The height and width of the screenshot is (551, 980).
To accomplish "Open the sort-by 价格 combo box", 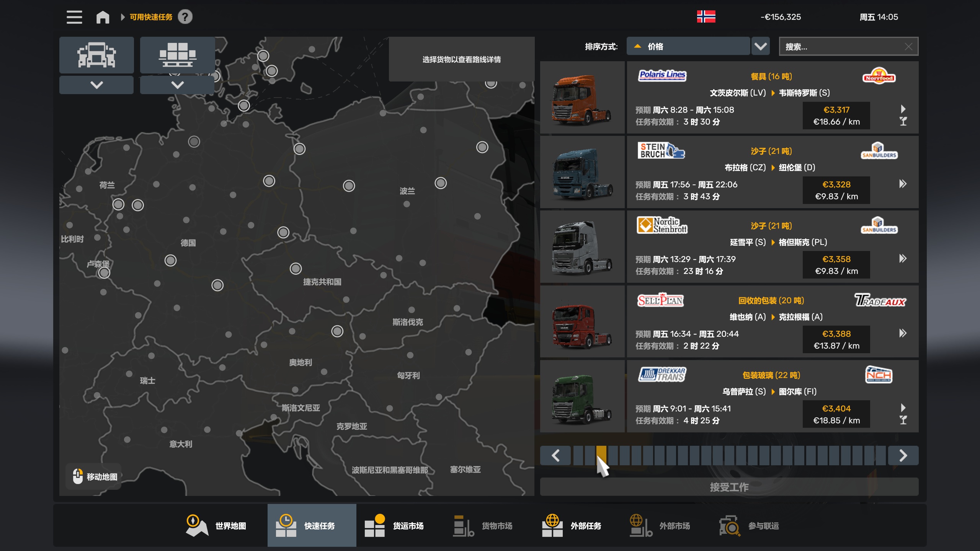I will point(688,46).
